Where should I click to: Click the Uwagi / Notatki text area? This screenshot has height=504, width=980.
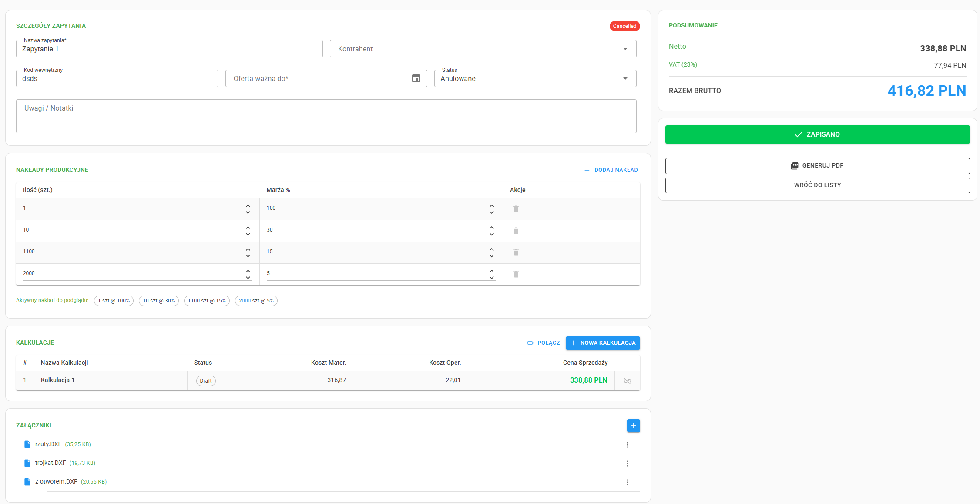[326, 116]
